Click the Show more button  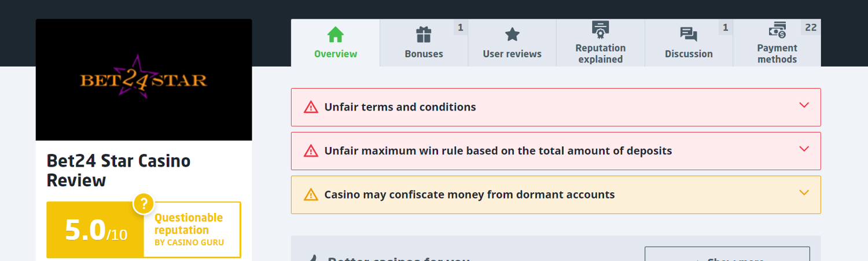point(727,255)
